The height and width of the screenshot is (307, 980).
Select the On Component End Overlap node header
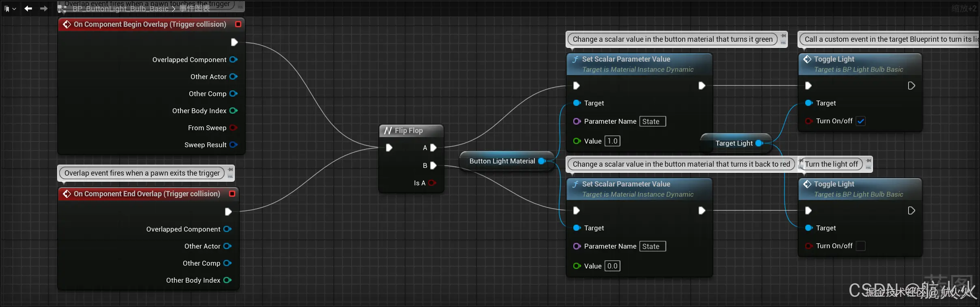pos(149,194)
